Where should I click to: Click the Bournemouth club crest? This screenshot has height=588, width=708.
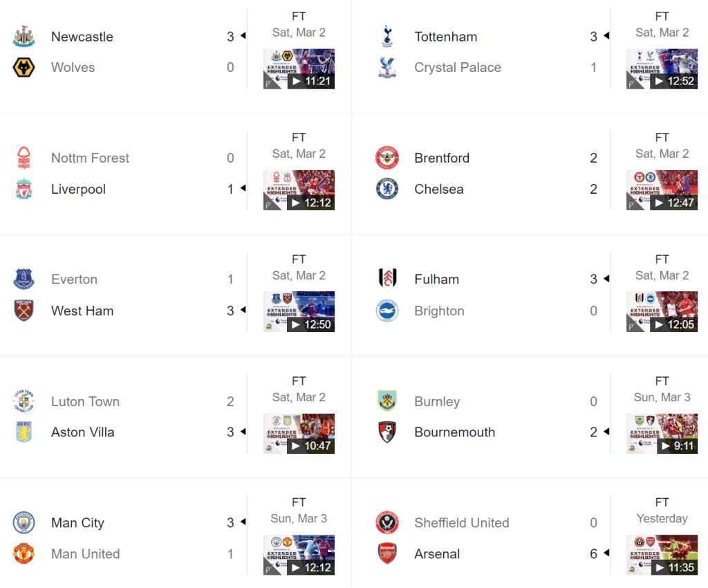[387, 432]
